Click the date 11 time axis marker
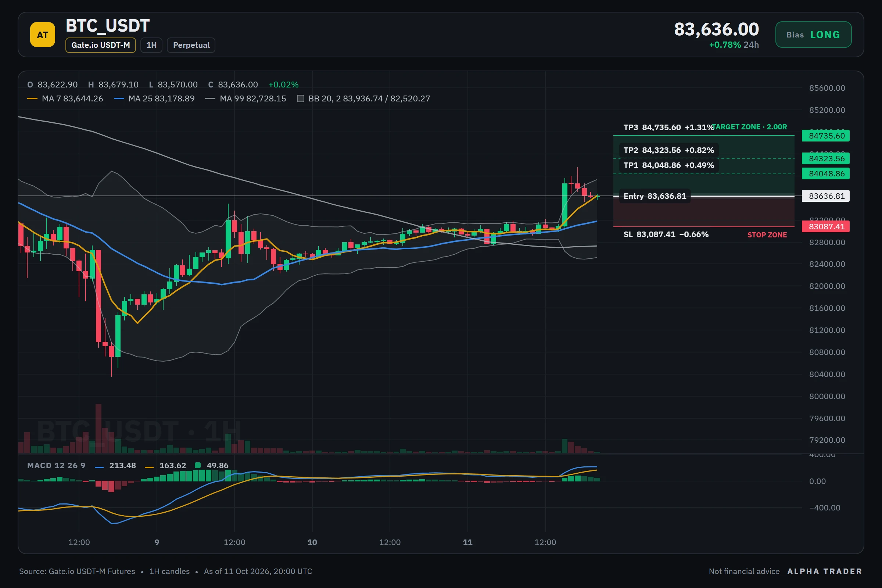 [x=467, y=542]
